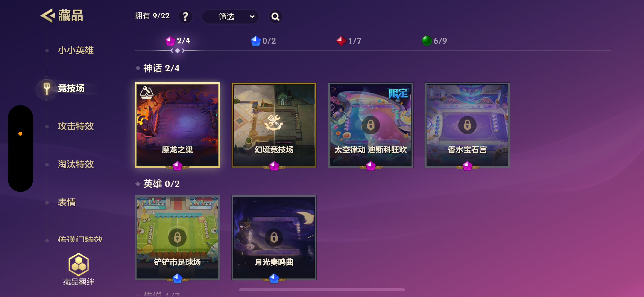Image resolution: width=644 pixels, height=297 pixels.
Task: Click the spatula icon beside 竞技场
Action: pos(47,89)
